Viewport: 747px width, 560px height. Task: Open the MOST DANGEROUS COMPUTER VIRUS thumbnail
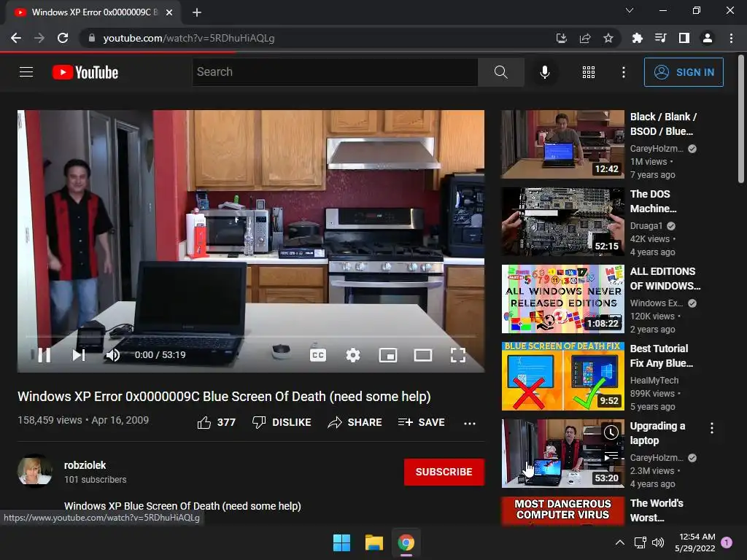[562, 510]
